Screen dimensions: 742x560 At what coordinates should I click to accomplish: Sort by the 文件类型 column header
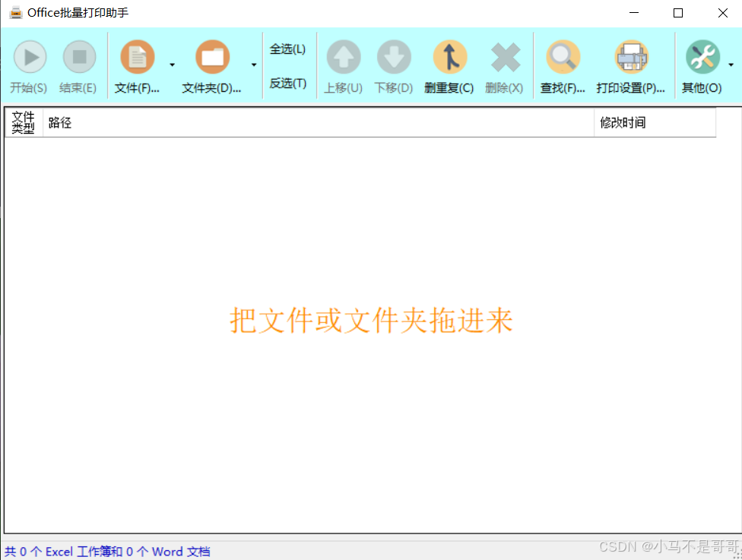(x=24, y=123)
